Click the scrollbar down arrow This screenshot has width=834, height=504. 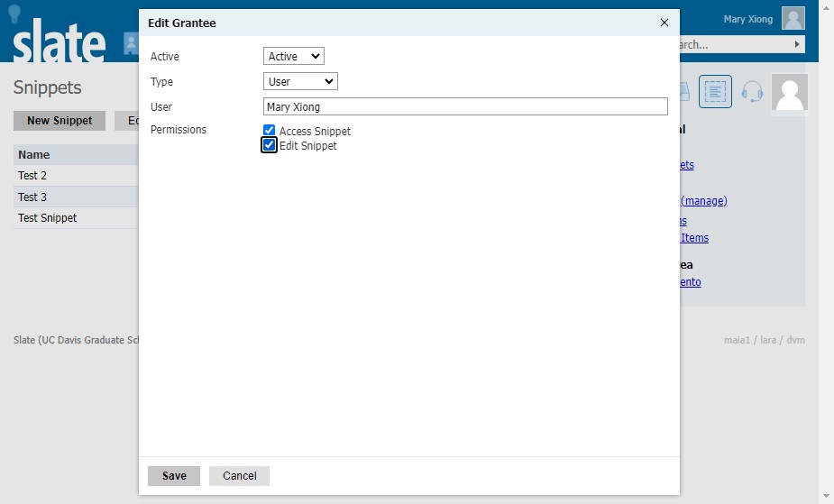826,497
